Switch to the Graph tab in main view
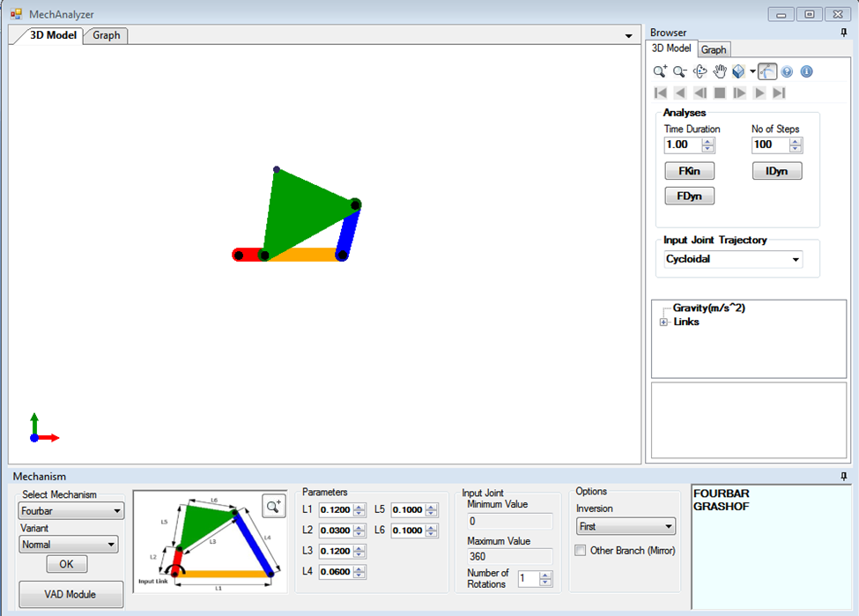 (107, 35)
